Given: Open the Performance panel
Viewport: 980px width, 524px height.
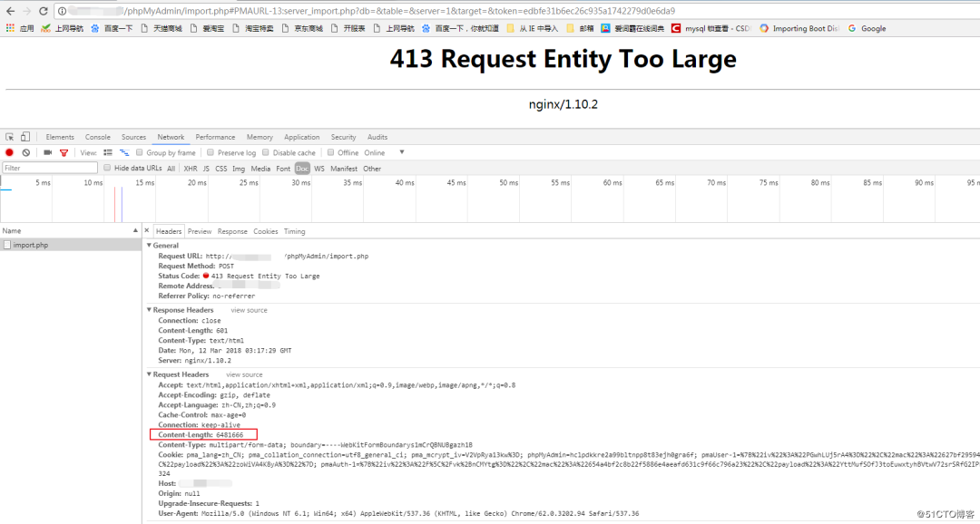Looking at the screenshot, I should pos(216,137).
